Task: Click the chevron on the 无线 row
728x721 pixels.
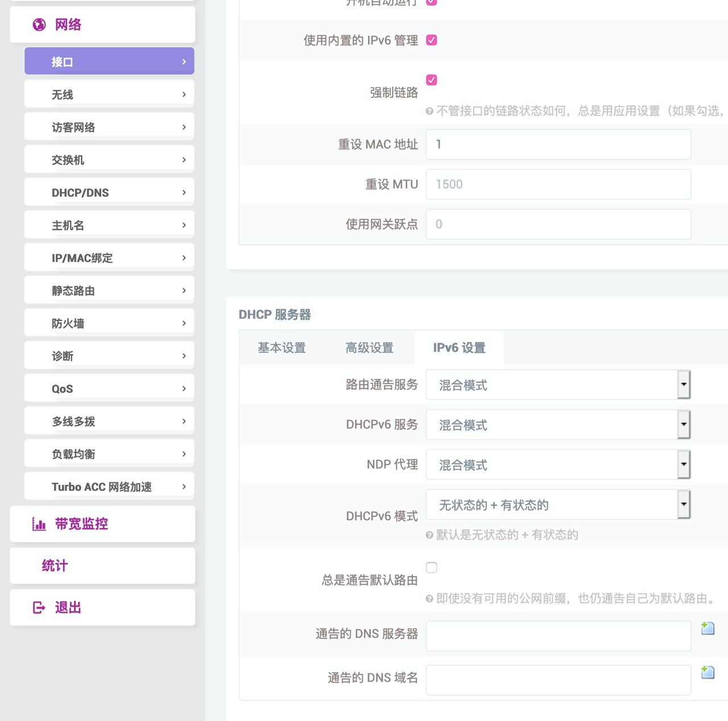Action: tap(184, 94)
